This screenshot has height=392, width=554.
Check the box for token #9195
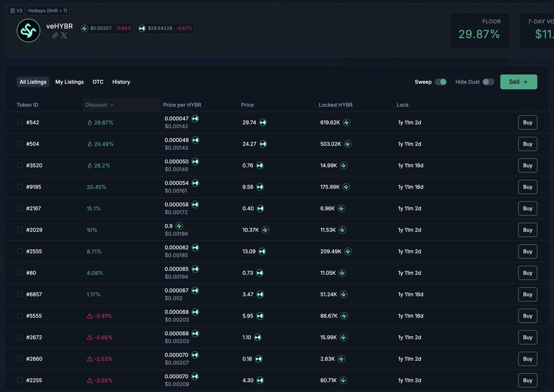(20, 187)
